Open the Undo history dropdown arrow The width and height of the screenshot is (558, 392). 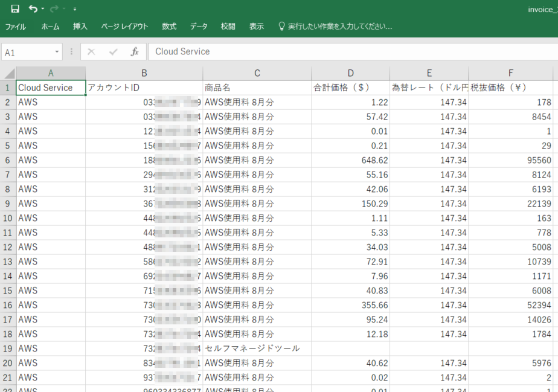tap(43, 9)
